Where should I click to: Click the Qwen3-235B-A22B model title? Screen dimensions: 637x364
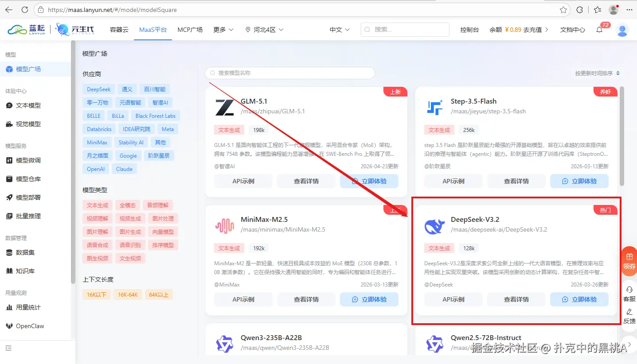pyautogui.click(x=271, y=337)
